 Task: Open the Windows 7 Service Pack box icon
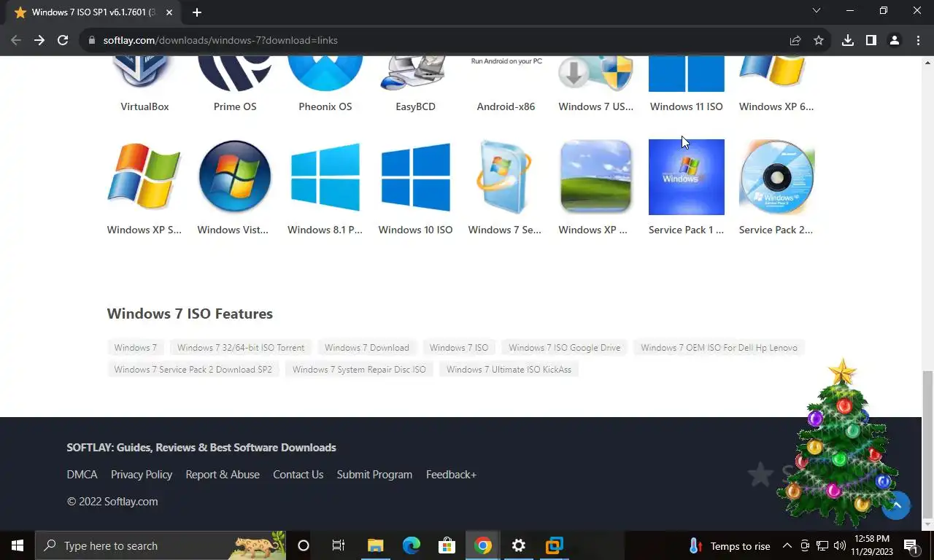(x=506, y=177)
